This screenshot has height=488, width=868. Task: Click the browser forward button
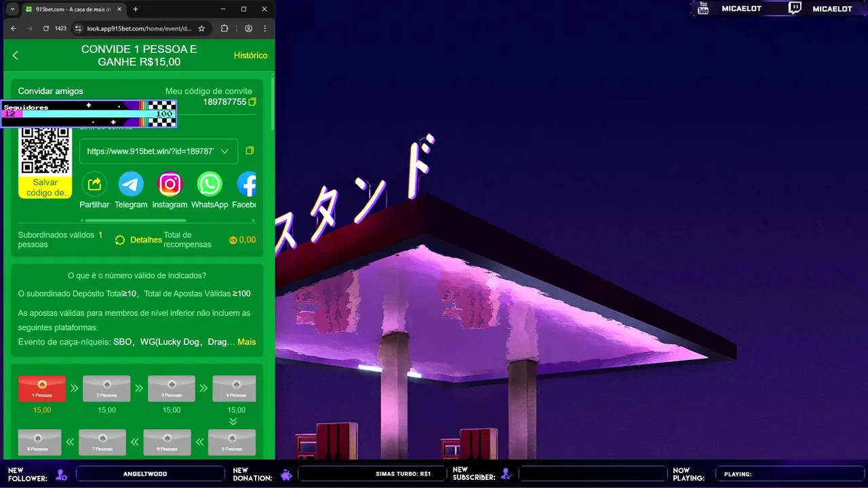pos(29,28)
